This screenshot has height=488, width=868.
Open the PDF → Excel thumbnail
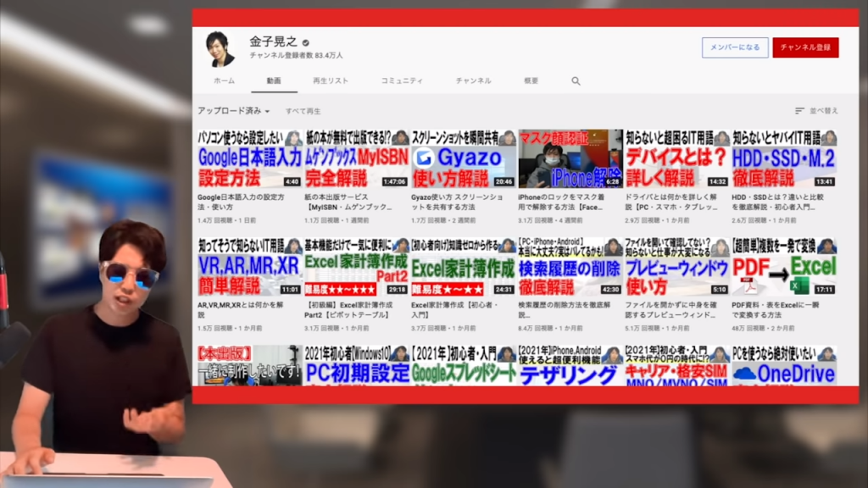coord(784,267)
